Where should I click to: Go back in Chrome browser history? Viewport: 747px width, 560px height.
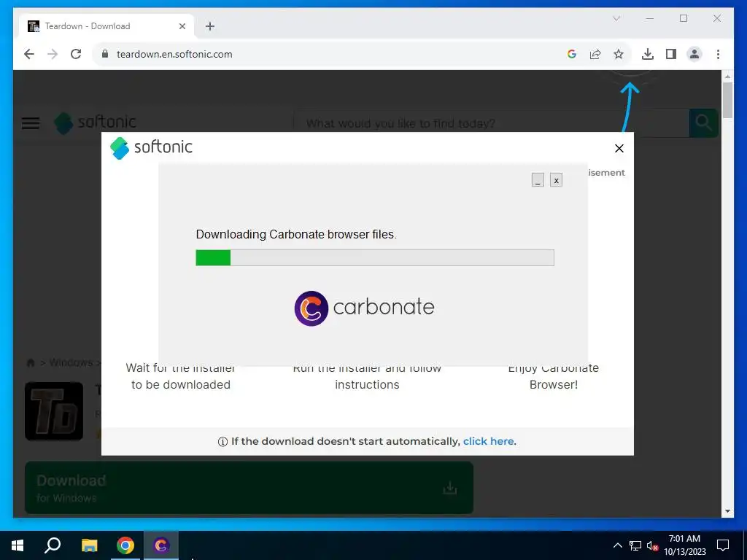tap(29, 54)
